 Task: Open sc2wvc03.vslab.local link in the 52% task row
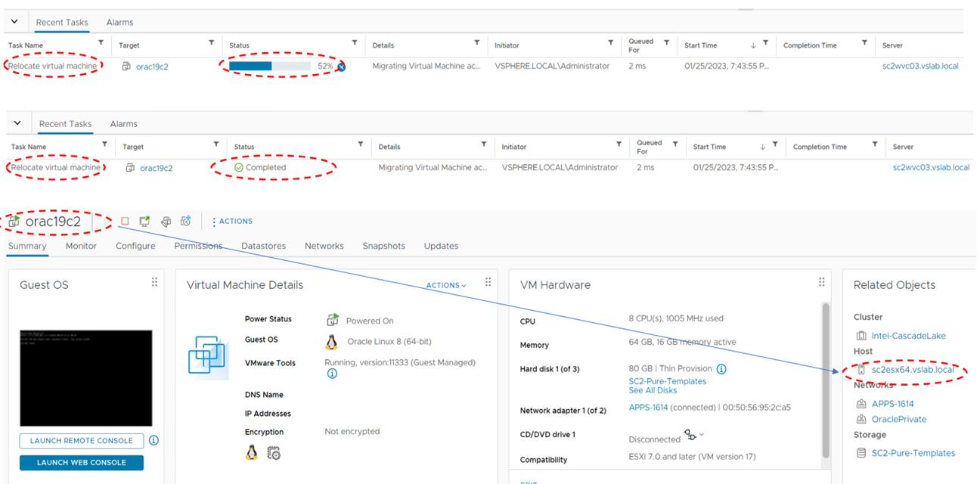(920, 67)
